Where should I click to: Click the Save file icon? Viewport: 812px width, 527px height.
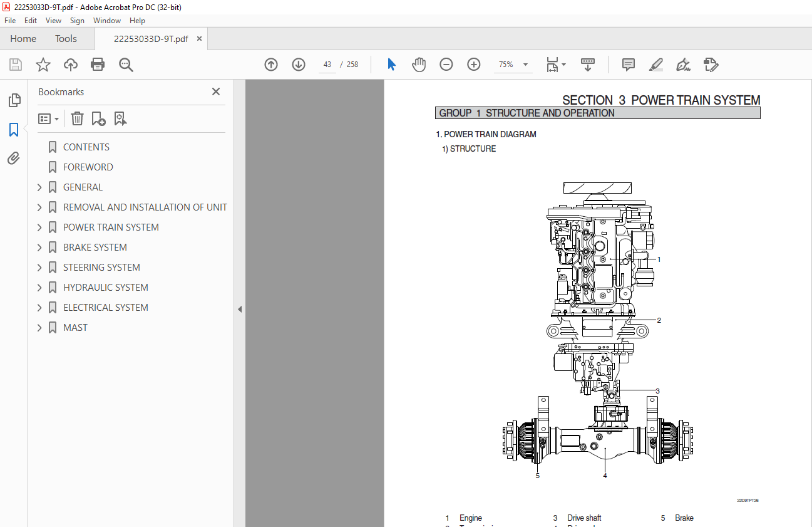[x=16, y=65]
